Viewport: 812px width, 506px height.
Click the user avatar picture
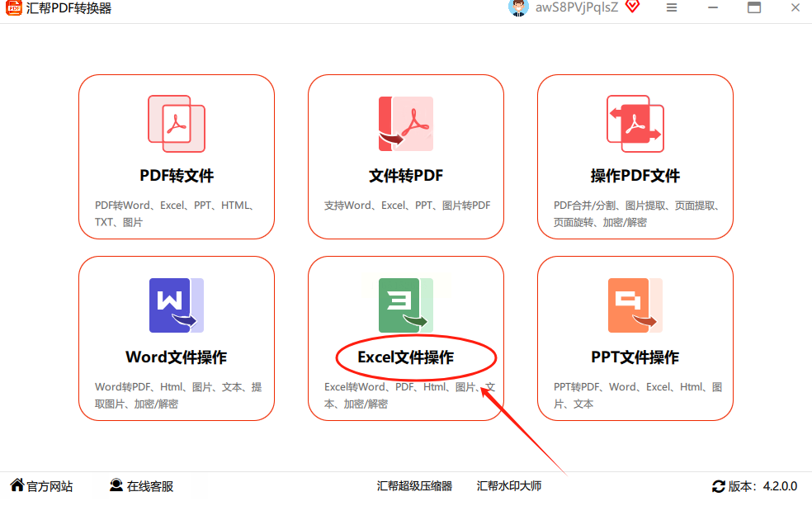(518, 7)
